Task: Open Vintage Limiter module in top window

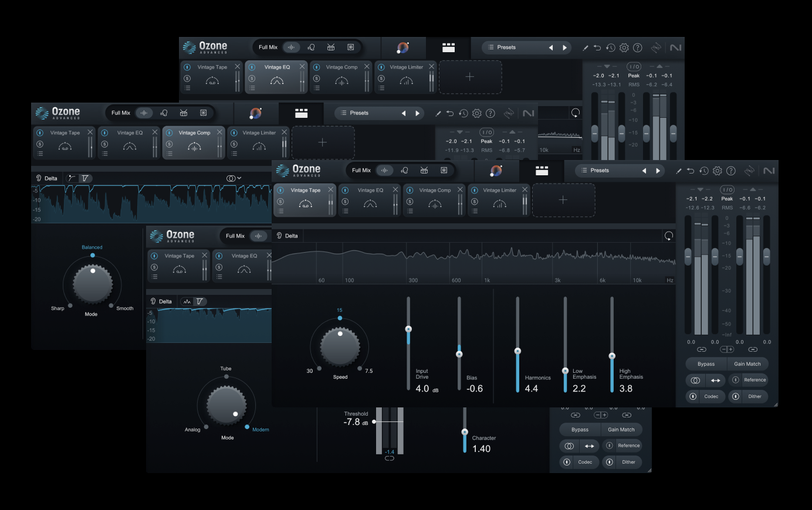Action: [406, 77]
